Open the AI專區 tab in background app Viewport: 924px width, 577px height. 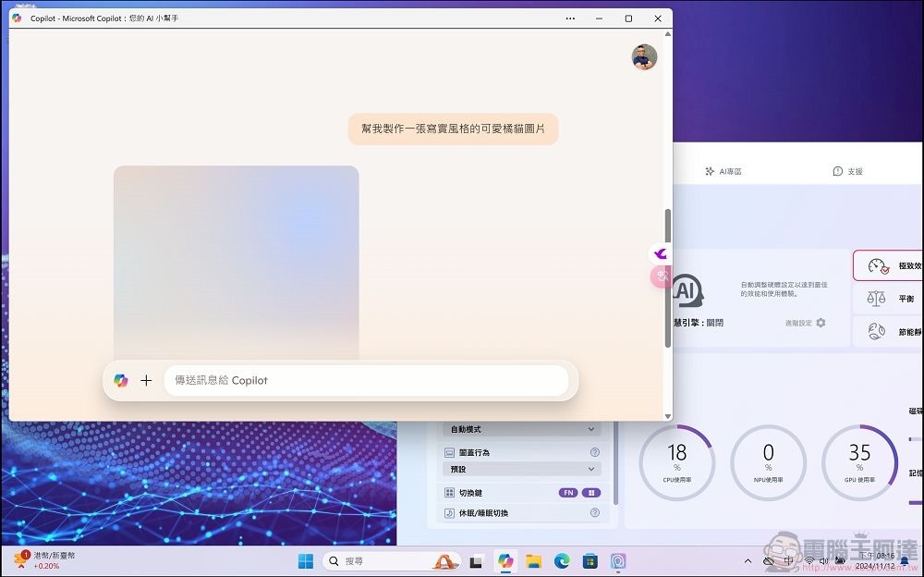[x=723, y=171]
